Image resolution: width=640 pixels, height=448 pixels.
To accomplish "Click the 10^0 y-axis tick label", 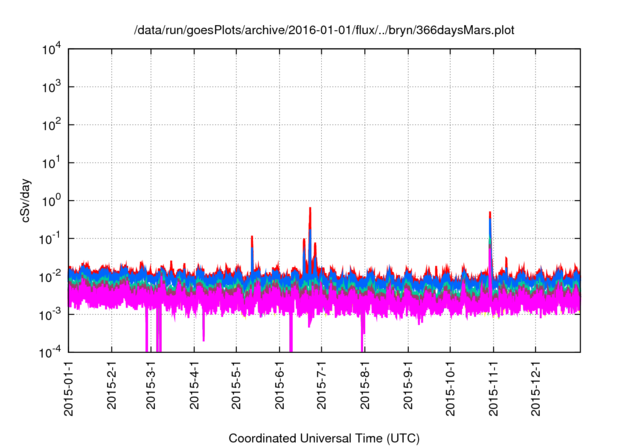I will [x=51, y=200].
